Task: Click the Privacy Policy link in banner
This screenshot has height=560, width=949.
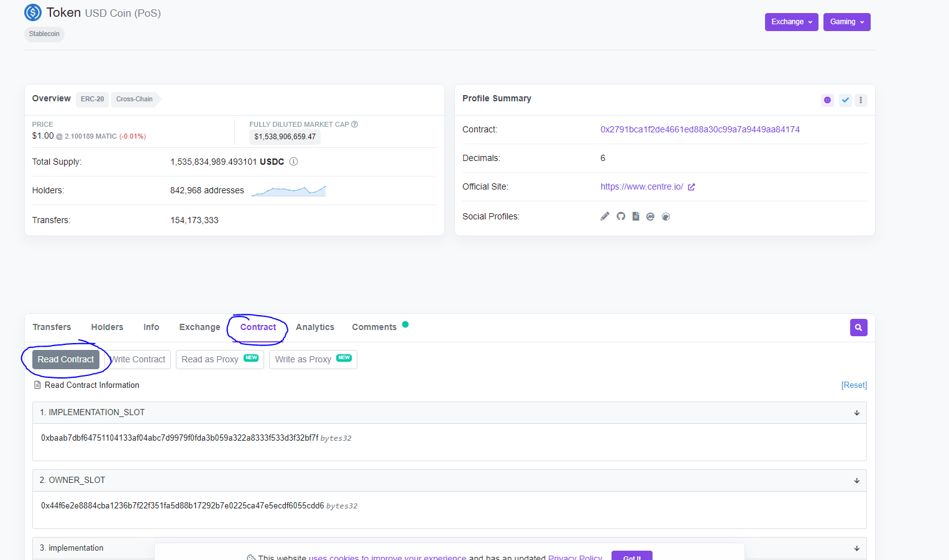Action: coord(575,557)
